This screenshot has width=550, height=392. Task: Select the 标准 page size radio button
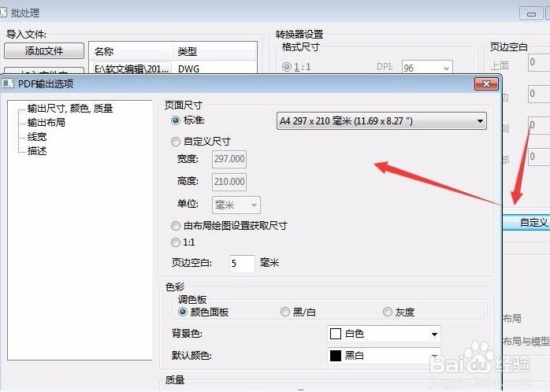pos(176,121)
